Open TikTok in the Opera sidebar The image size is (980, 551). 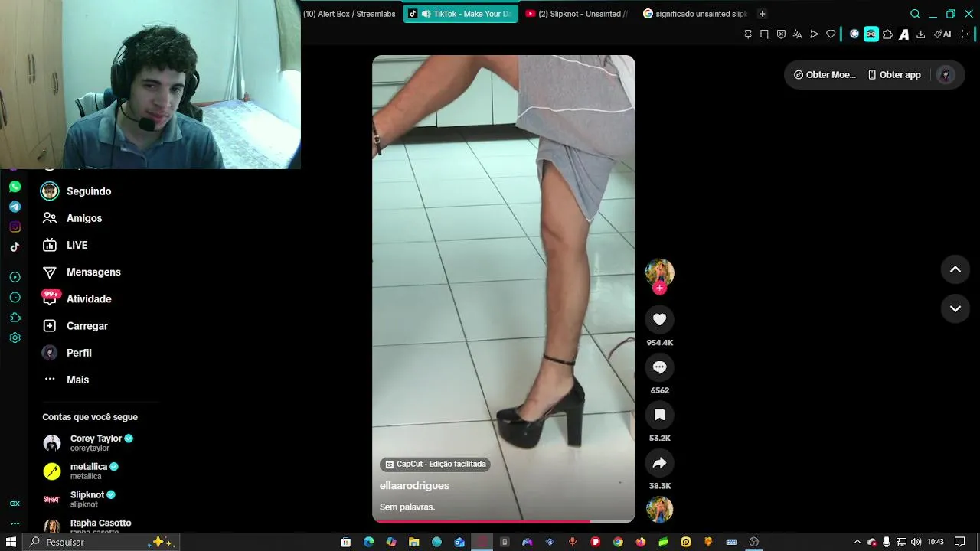15,246
